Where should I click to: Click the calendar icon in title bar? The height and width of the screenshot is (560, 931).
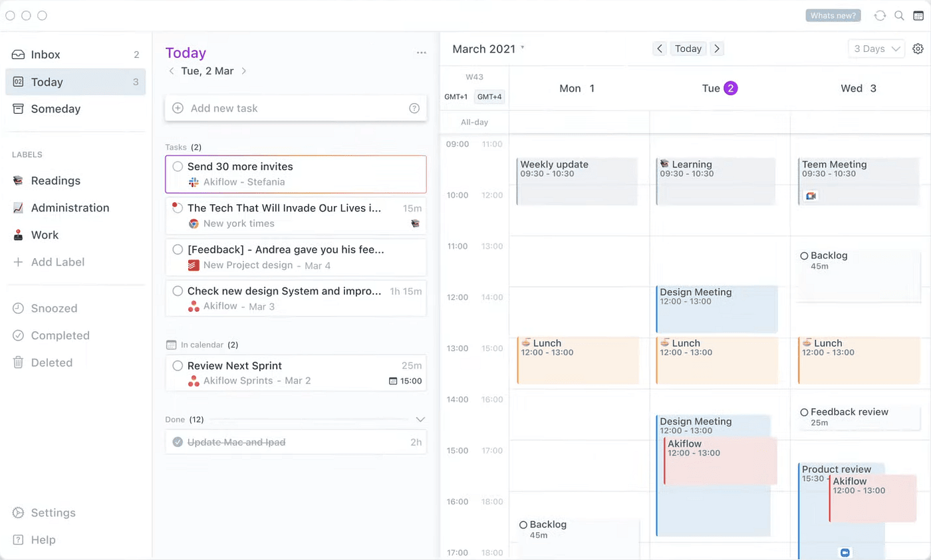point(918,15)
